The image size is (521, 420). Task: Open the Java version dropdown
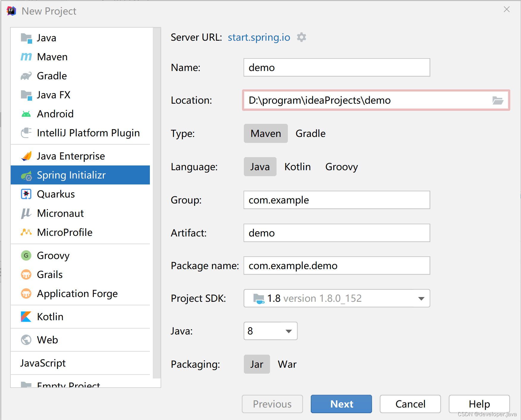click(271, 331)
